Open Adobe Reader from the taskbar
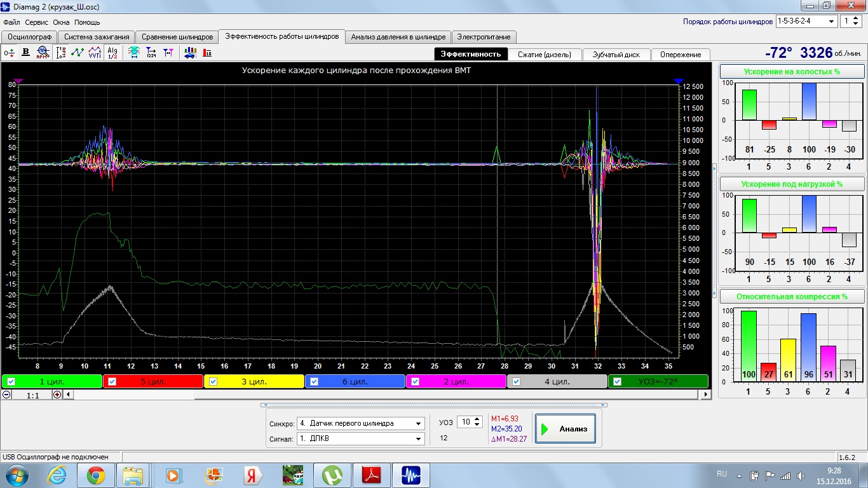The height and width of the screenshot is (488, 868). [x=370, y=475]
